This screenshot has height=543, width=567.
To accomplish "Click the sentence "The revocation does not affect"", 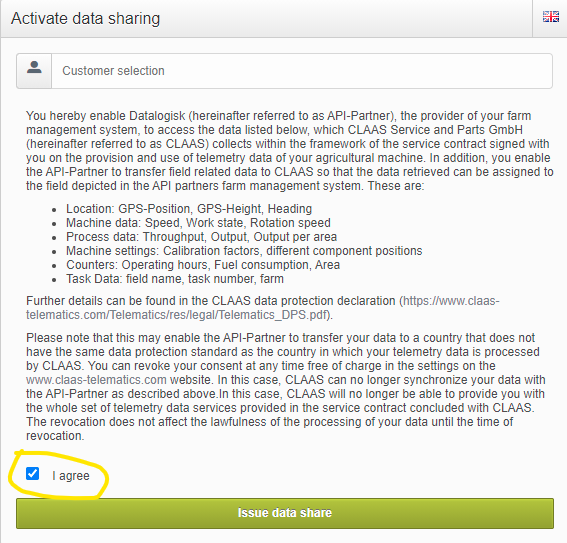I will click(269, 429).
